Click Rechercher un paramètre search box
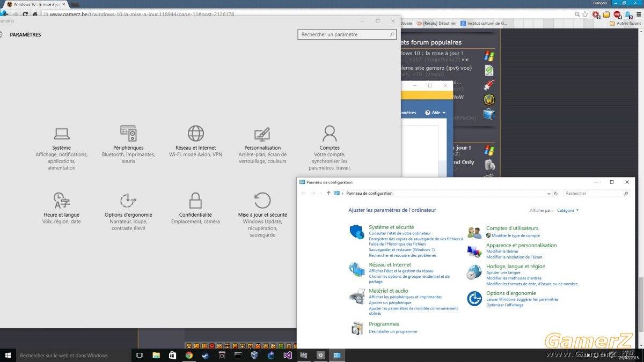The image size is (644, 362). 347,34
